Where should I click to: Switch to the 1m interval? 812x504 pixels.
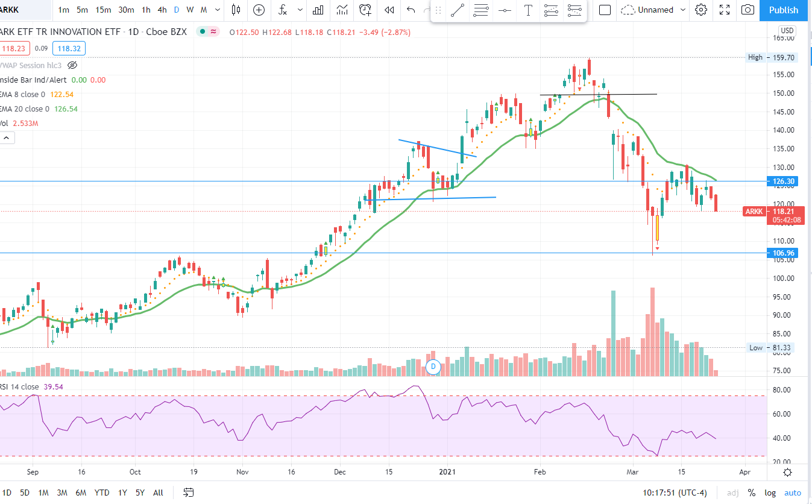pyautogui.click(x=63, y=10)
